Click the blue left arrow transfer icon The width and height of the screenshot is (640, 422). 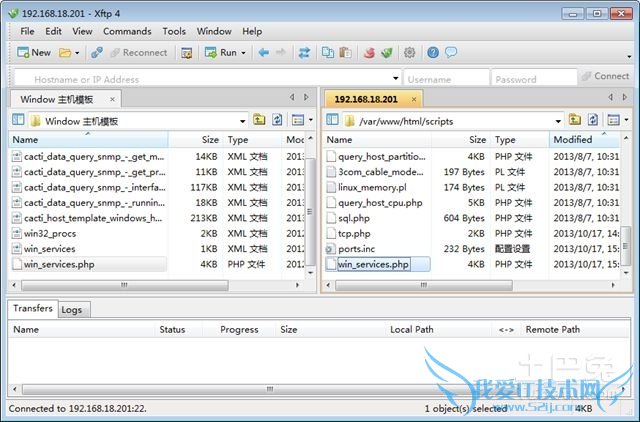pyautogui.click(x=264, y=53)
